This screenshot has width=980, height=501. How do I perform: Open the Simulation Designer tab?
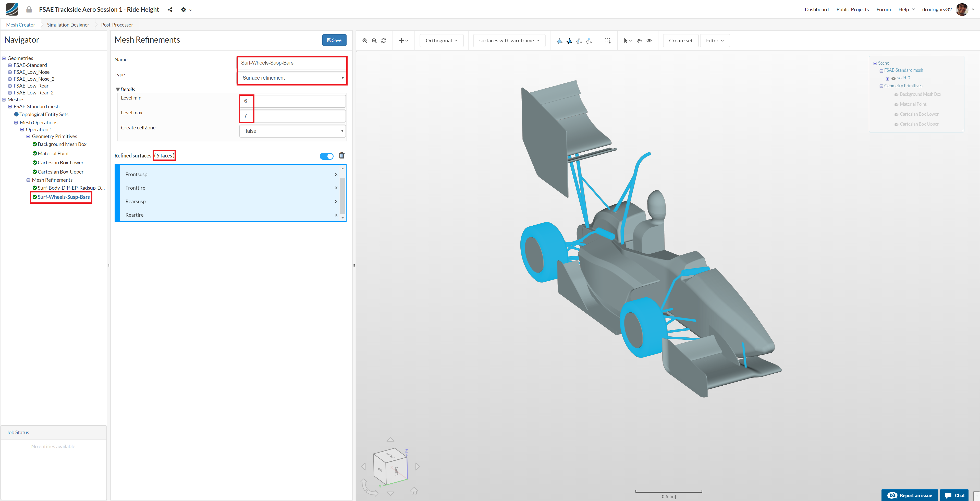[68, 25]
